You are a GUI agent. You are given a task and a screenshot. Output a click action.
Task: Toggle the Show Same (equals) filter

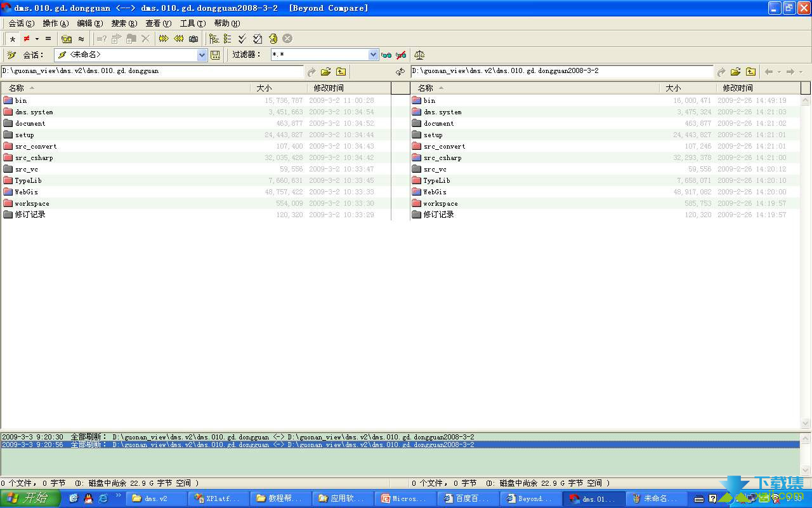tap(48, 39)
